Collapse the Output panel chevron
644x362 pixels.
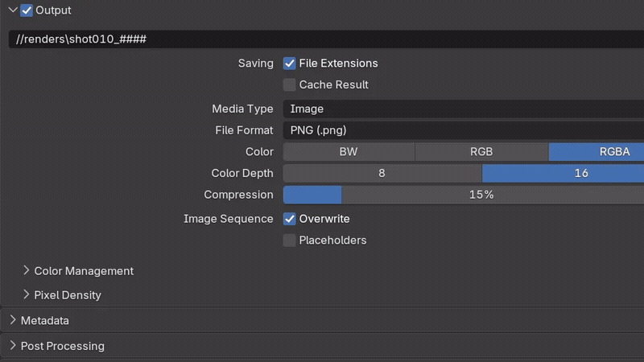13,10
